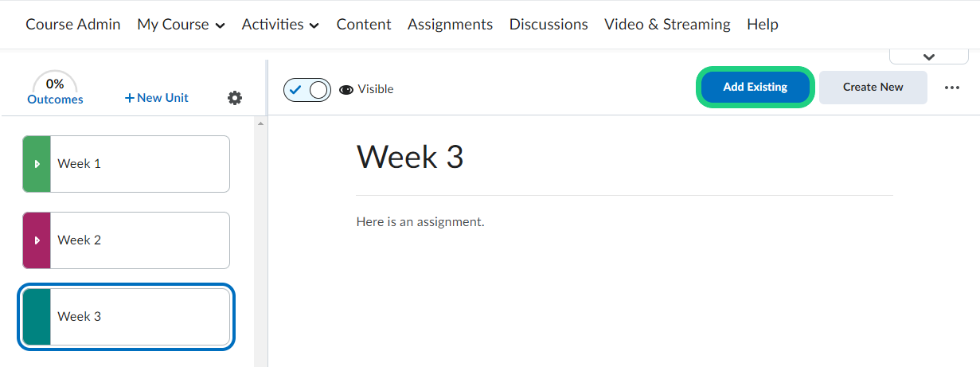Open Video & Streaming in the navbar

click(x=667, y=25)
